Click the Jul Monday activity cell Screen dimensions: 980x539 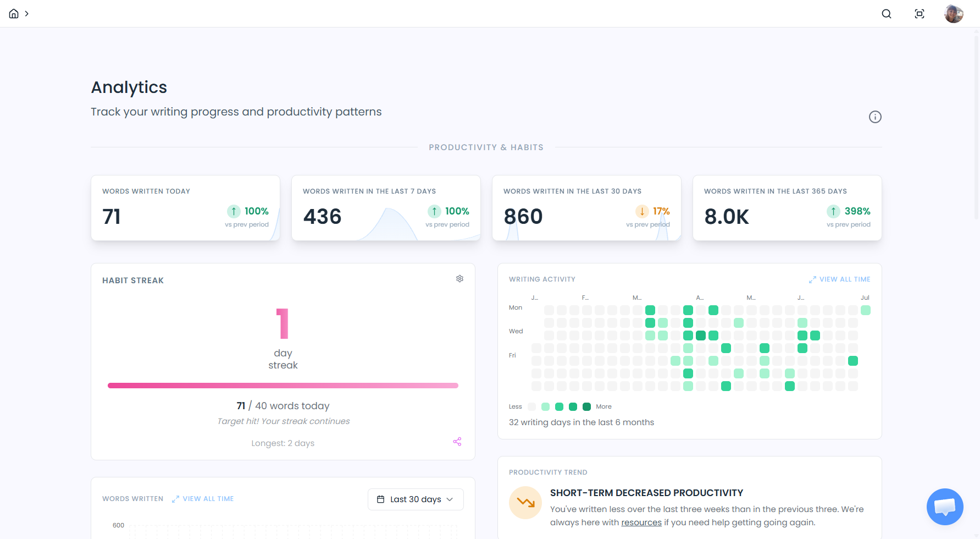(866, 310)
